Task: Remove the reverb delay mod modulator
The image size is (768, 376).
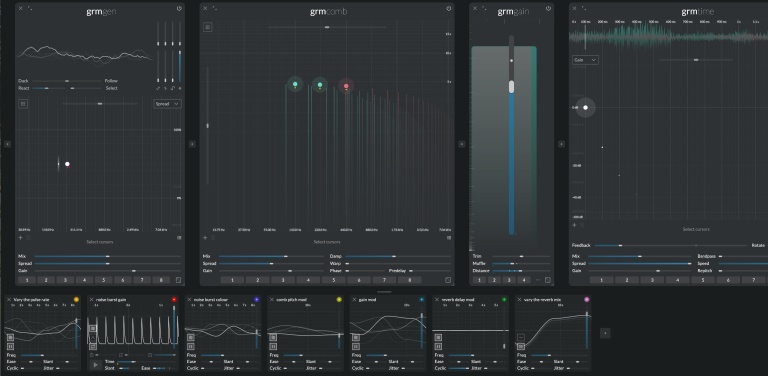Action: coord(436,299)
